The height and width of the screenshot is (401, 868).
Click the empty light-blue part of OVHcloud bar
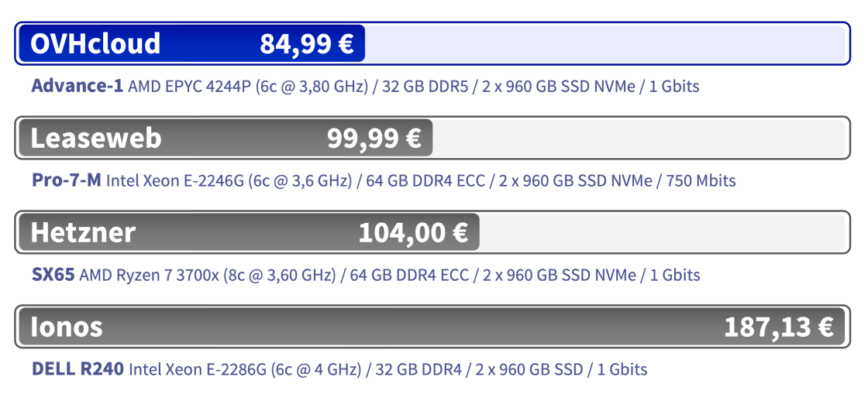(x=604, y=44)
